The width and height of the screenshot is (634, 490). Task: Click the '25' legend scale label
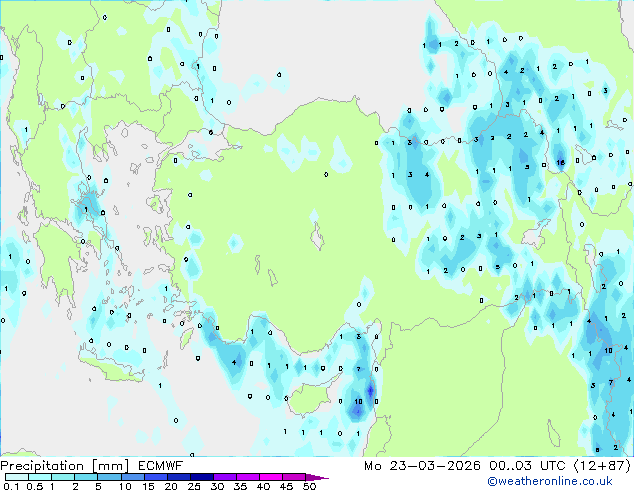(194, 486)
